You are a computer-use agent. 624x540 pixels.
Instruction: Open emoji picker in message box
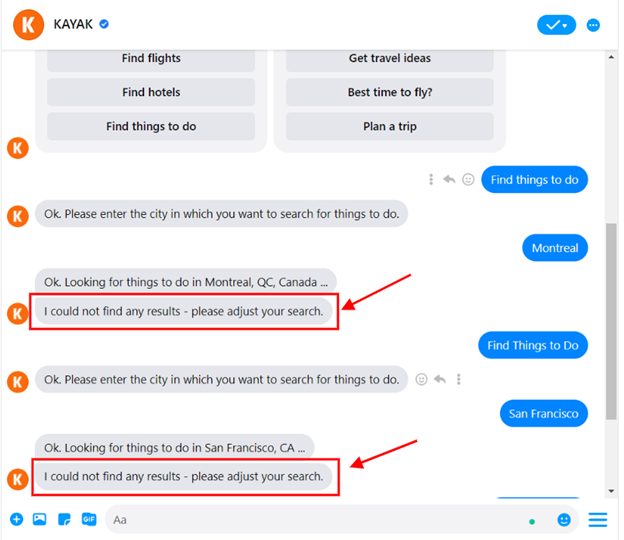tap(565, 520)
